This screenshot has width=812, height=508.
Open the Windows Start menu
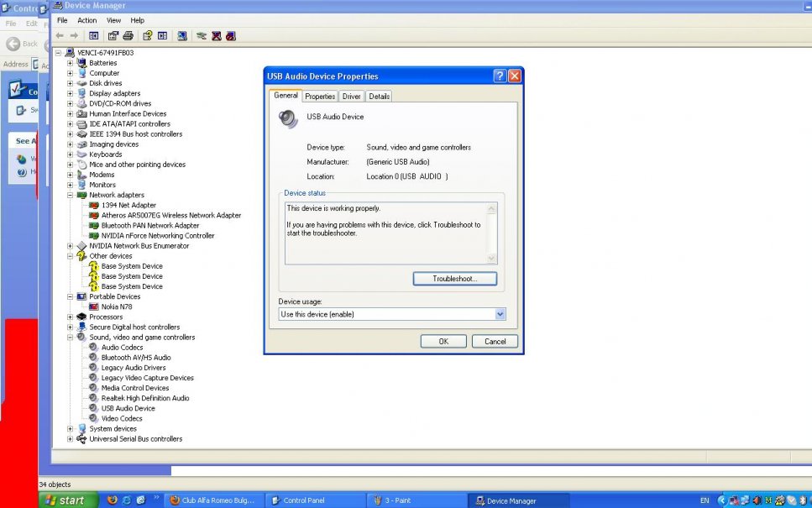tap(65, 500)
